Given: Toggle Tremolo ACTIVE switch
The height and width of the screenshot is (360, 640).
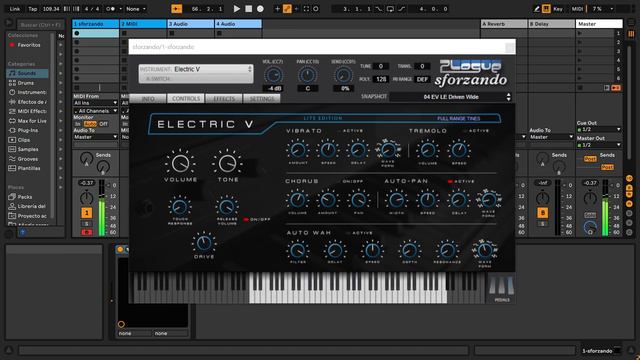Looking at the screenshot, I should 476,131.
